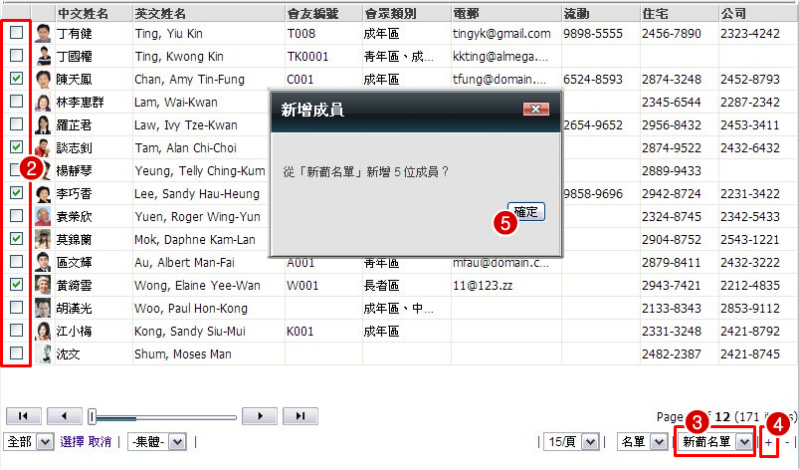The width and height of the screenshot is (800, 470).
Task: Click the page navigation slider handle
Action: coord(92,416)
